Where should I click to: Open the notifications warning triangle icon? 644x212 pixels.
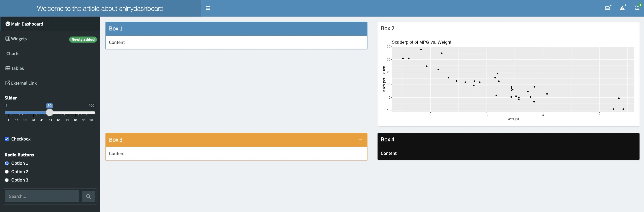point(622,8)
